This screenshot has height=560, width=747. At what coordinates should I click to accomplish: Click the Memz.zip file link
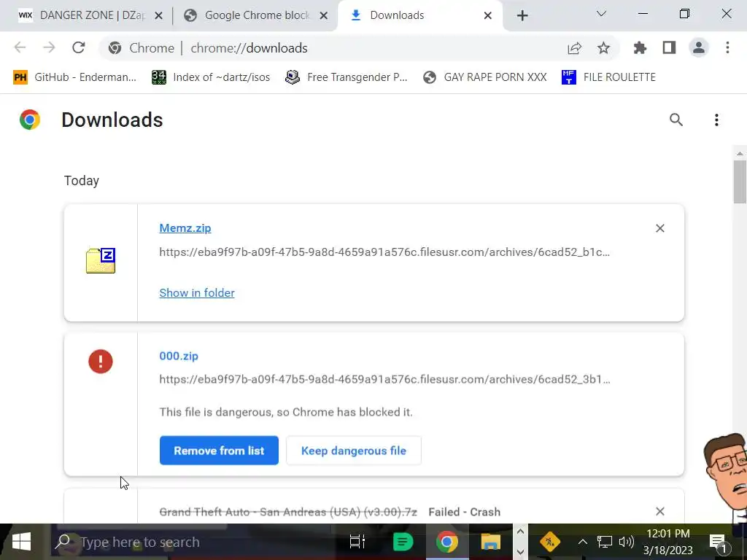click(x=185, y=228)
